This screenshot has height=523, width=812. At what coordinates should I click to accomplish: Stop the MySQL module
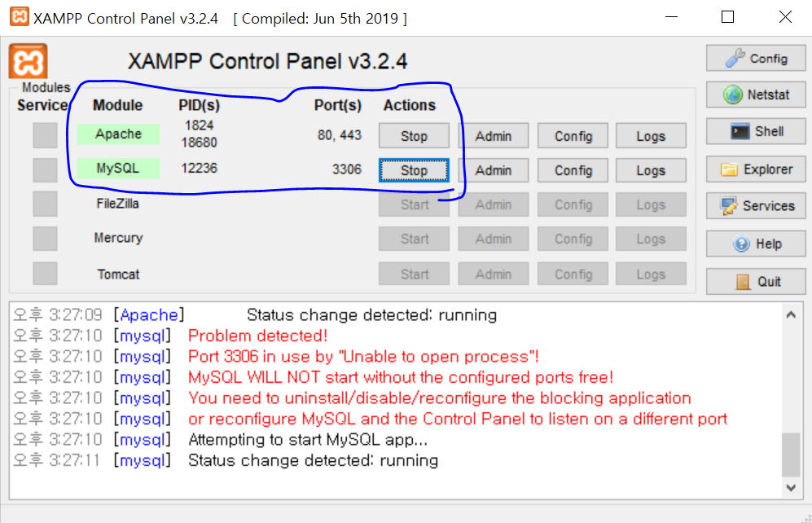pyautogui.click(x=414, y=170)
